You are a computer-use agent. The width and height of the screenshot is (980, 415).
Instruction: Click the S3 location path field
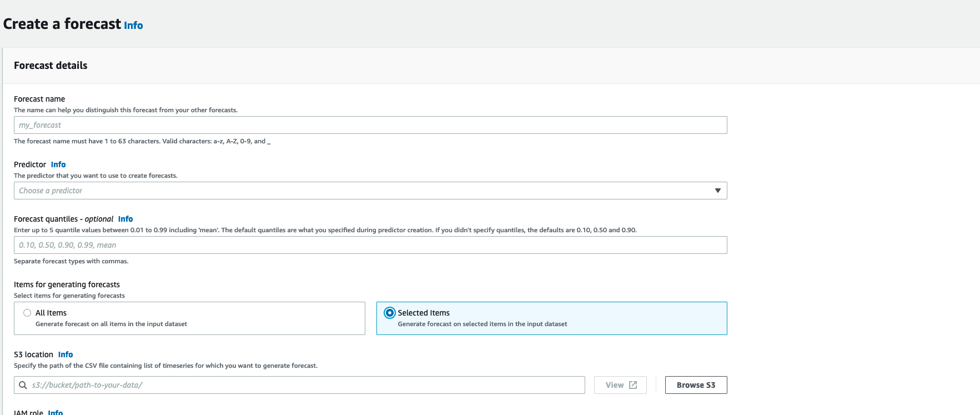[299, 385]
